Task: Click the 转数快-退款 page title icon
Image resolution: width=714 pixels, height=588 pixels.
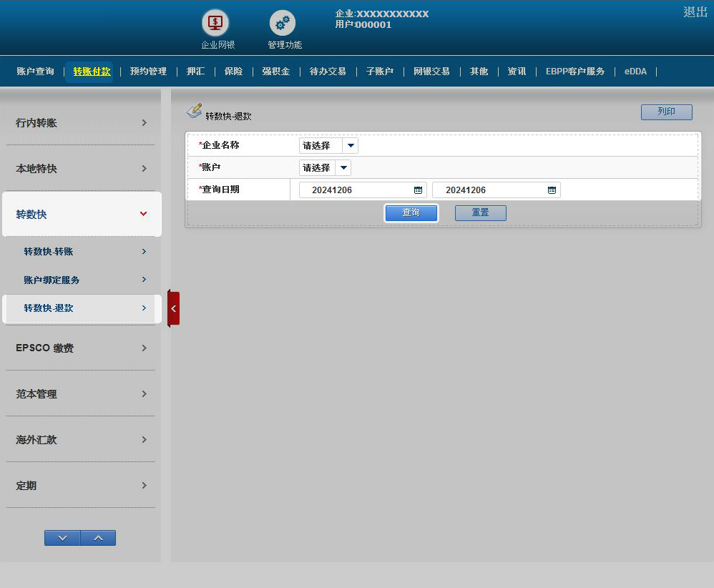Action: [194, 111]
